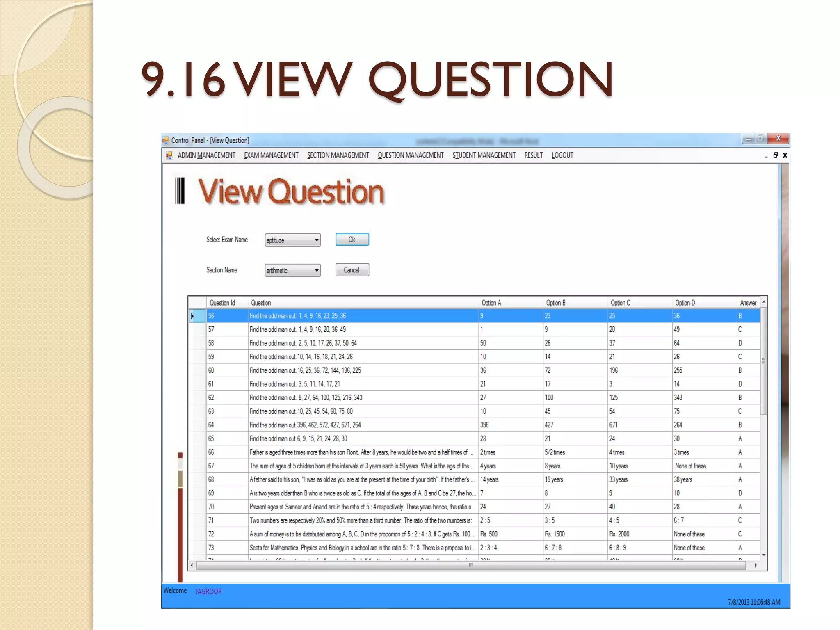Select Question Id cell 65

click(227, 438)
